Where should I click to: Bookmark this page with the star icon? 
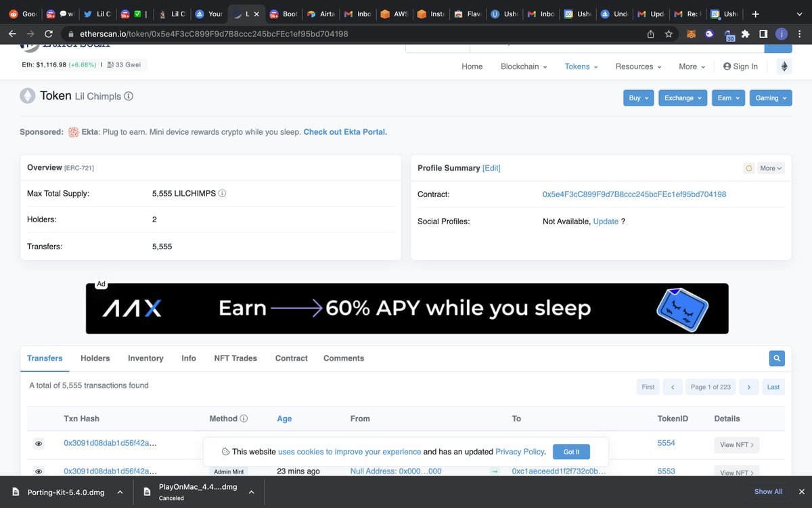click(669, 33)
